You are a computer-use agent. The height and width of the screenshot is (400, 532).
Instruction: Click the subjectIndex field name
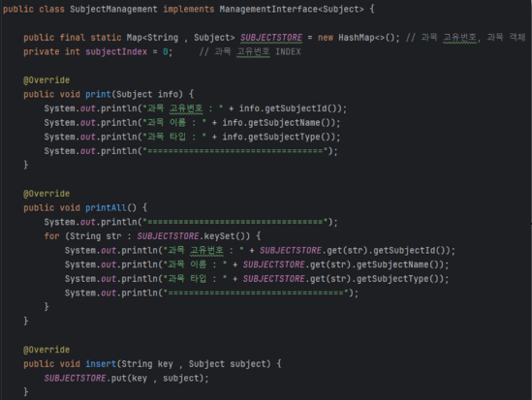(116, 52)
